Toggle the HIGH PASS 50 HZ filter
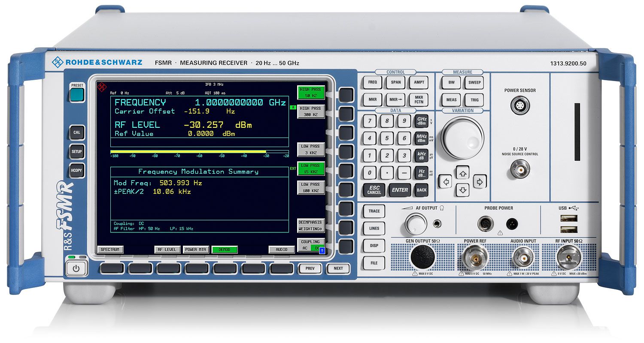Viewport: 644px width, 343px height. click(x=310, y=93)
